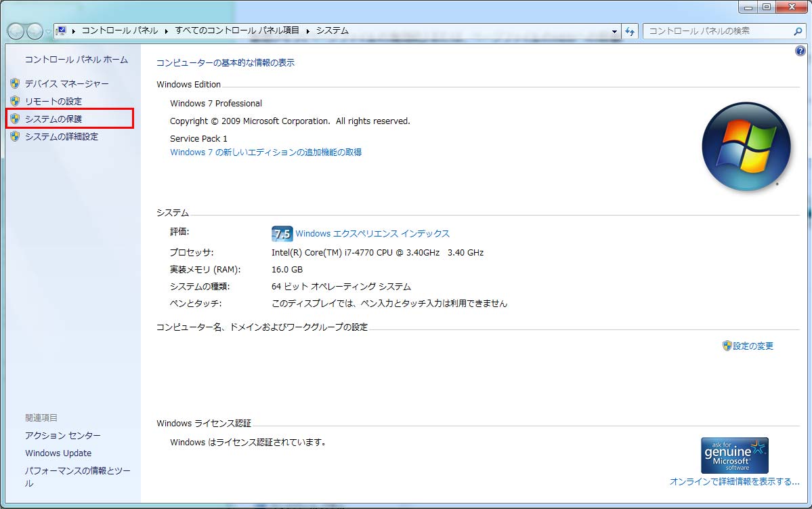
Task: Click the Copyright 2009 Microsoft Corporation text
Action: [x=290, y=121]
